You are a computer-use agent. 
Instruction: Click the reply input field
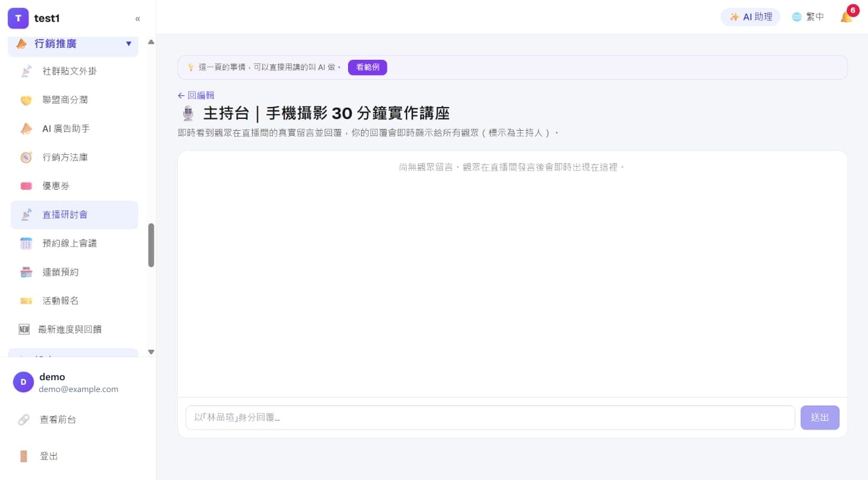click(x=490, y=418)
